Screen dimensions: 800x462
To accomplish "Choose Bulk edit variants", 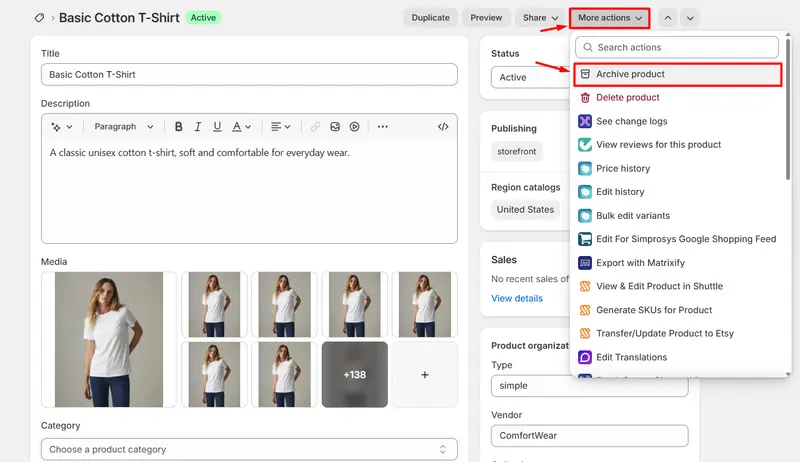I will coord(678,216).
